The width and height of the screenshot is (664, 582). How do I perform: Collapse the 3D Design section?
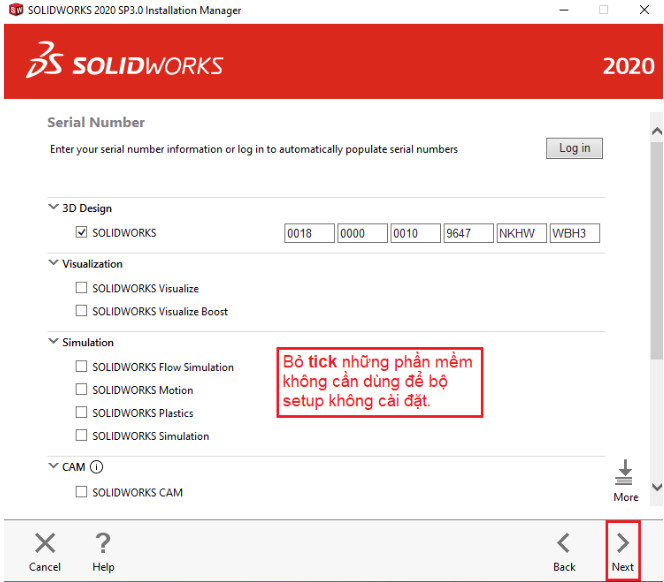(53, 208)
